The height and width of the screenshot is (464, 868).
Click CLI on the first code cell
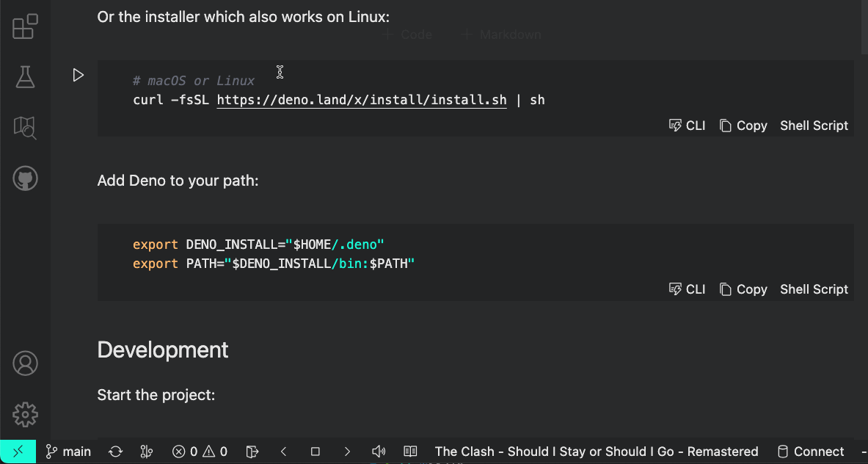pyautogui.click(x=687, y=125)
